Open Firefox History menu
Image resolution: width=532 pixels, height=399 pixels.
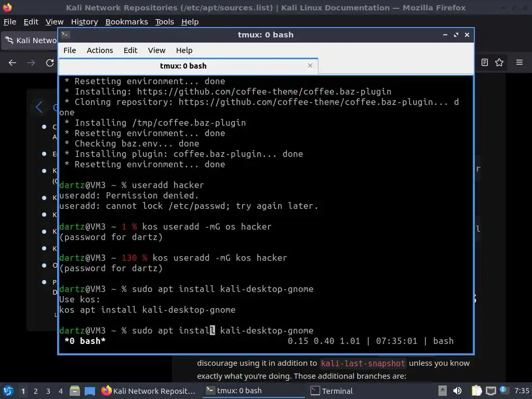tap(85, 22)
